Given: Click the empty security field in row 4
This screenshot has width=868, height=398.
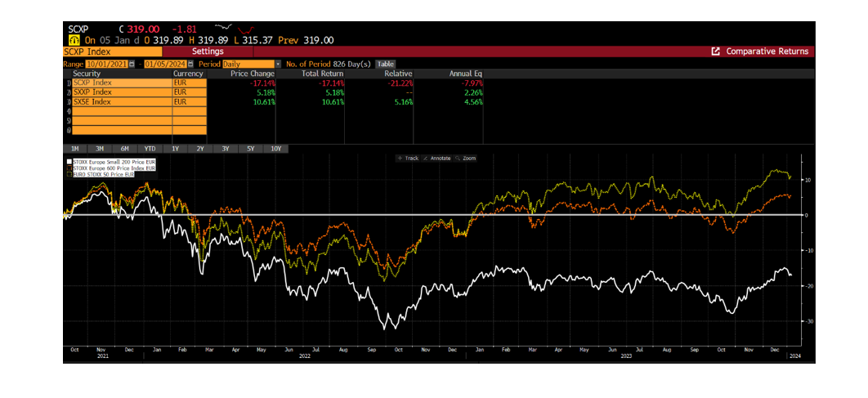Looking at the screenshot, I should (x=120, y=111).
